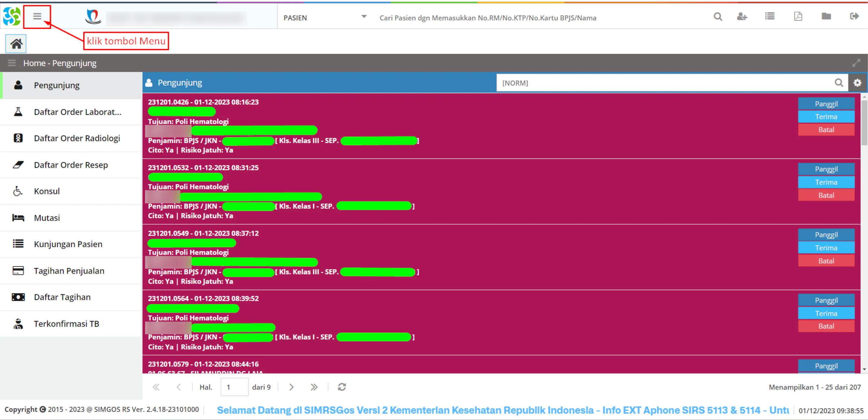Open Kunjungan Pasien menu item
The height and width of the screenshot is (420, 868).
71,244
